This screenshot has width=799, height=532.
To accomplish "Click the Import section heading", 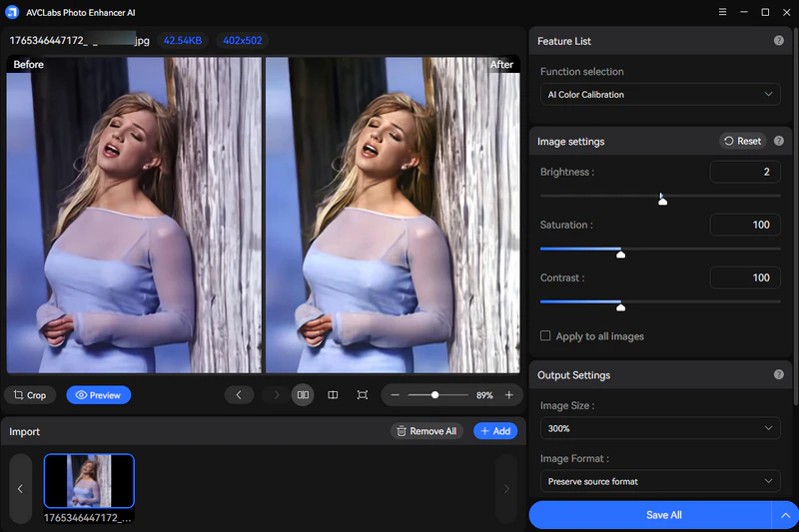I will 24,432.
